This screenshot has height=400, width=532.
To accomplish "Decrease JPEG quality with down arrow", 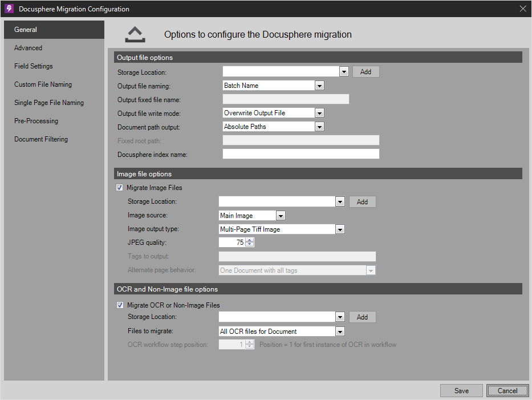I will tap(250, 244).
